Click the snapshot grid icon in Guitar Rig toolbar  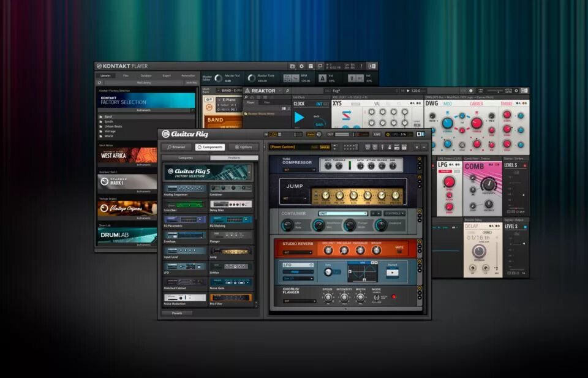tap(350, 147)
